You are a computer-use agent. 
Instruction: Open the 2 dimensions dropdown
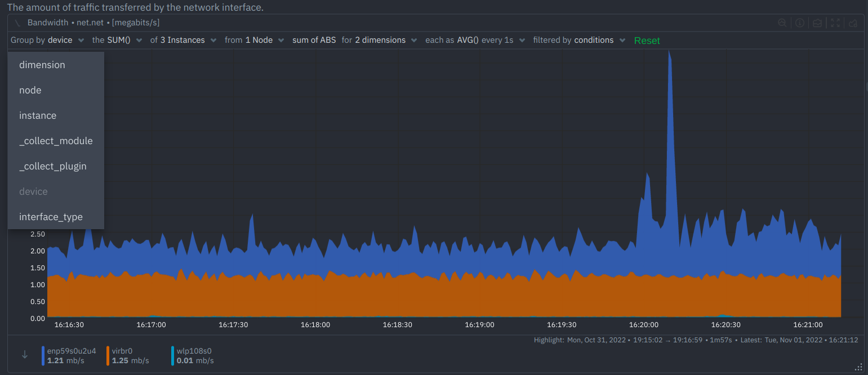pyautogui.click(x=386, y=41)
